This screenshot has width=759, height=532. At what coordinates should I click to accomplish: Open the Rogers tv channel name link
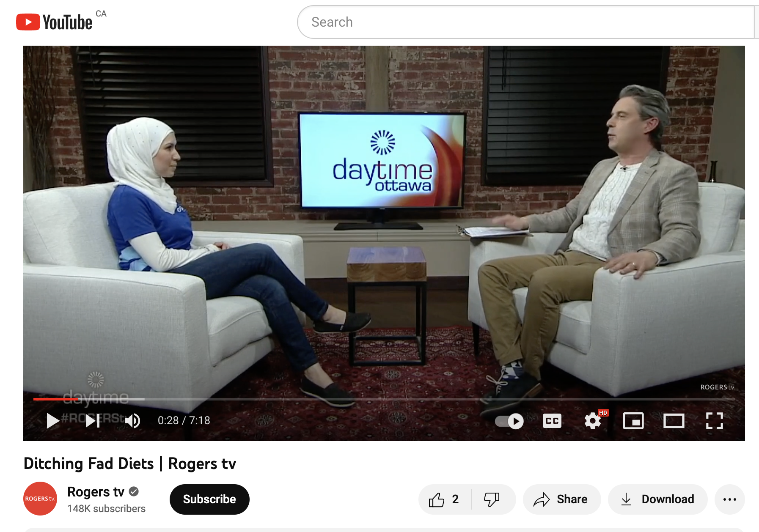[96, 491]
